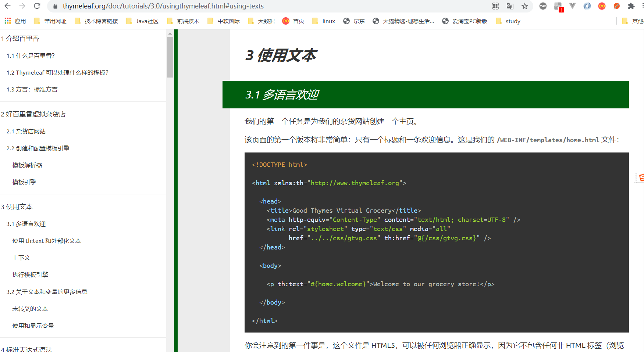Viewport: 644px width, 352px height.
Task: Open the study bookmarks folder
Action: click(508, 21)
